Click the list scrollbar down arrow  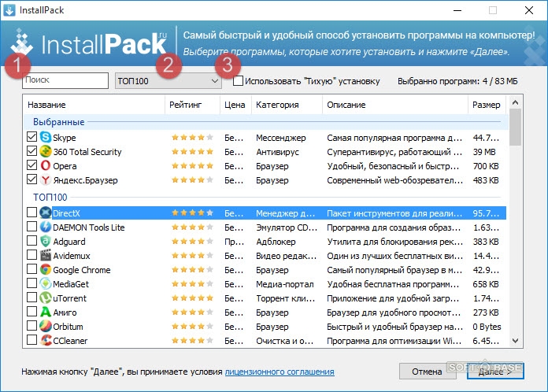coord(515,340)
